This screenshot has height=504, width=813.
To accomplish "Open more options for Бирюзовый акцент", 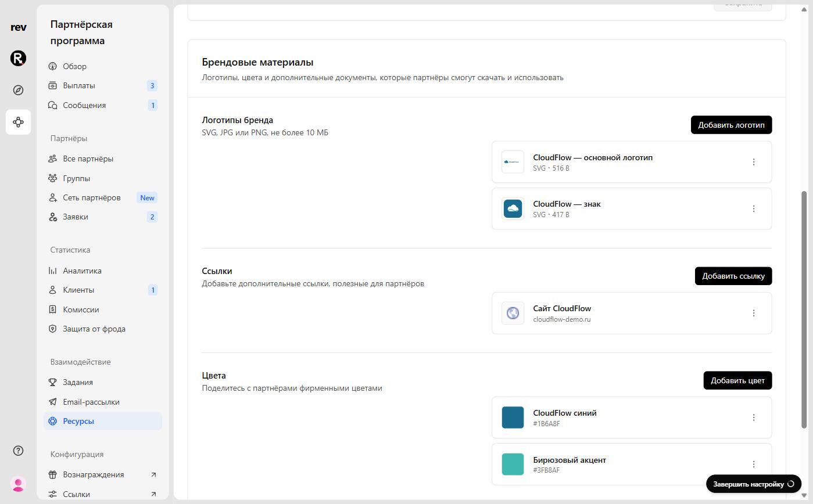I will 754,464.
